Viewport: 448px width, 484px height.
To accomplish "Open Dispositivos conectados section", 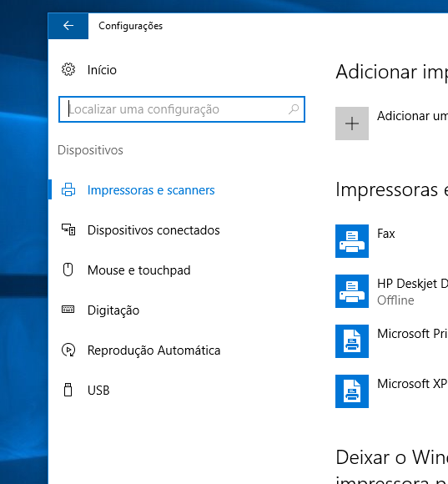I will 154,230.
